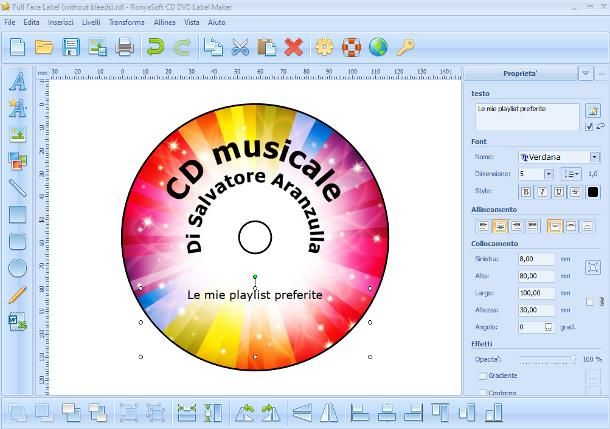Click the red Delete X icon
Viewport: 610px width, 429px height.
coord(293,46)
